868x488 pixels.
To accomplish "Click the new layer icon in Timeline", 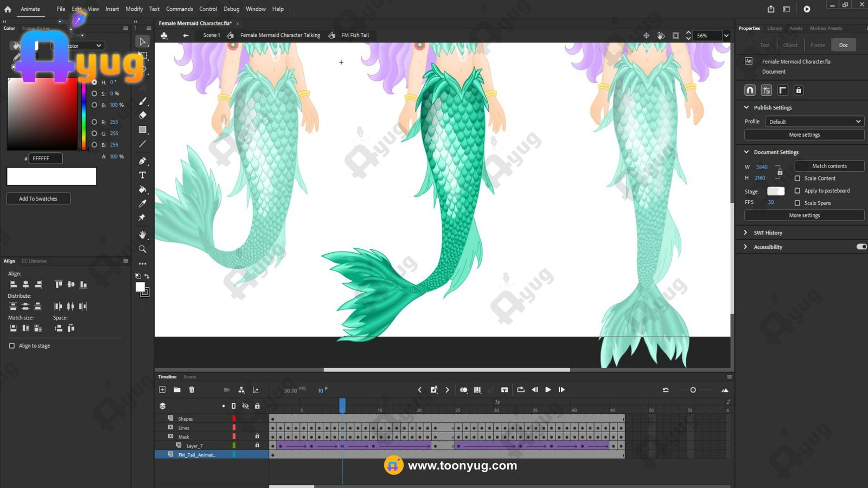I will [162, 389].
